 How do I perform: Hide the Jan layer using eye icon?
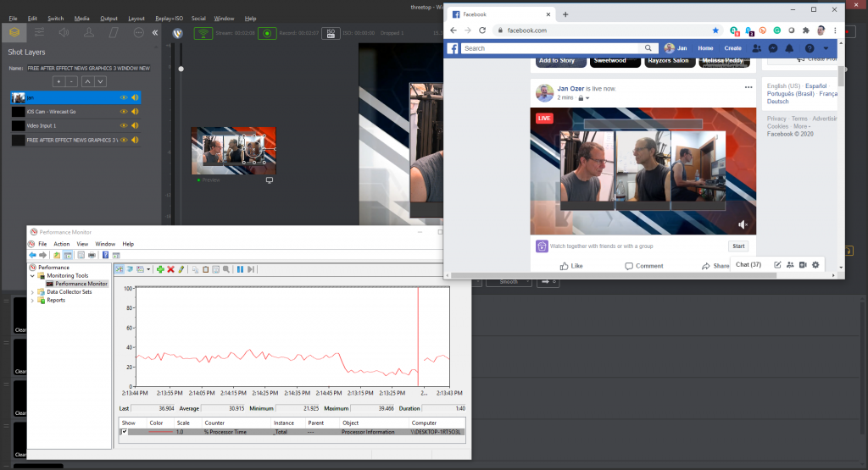124,97
